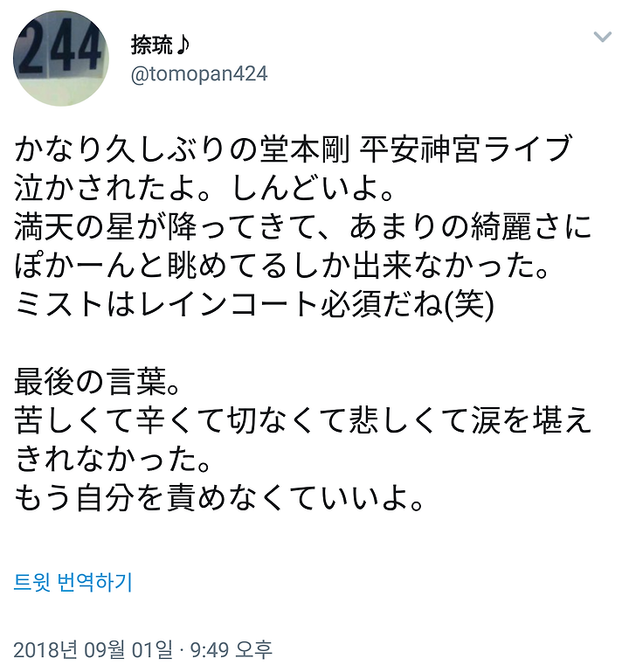Click the line きれなかった。

pyautogui.click(x=113, y=460)
